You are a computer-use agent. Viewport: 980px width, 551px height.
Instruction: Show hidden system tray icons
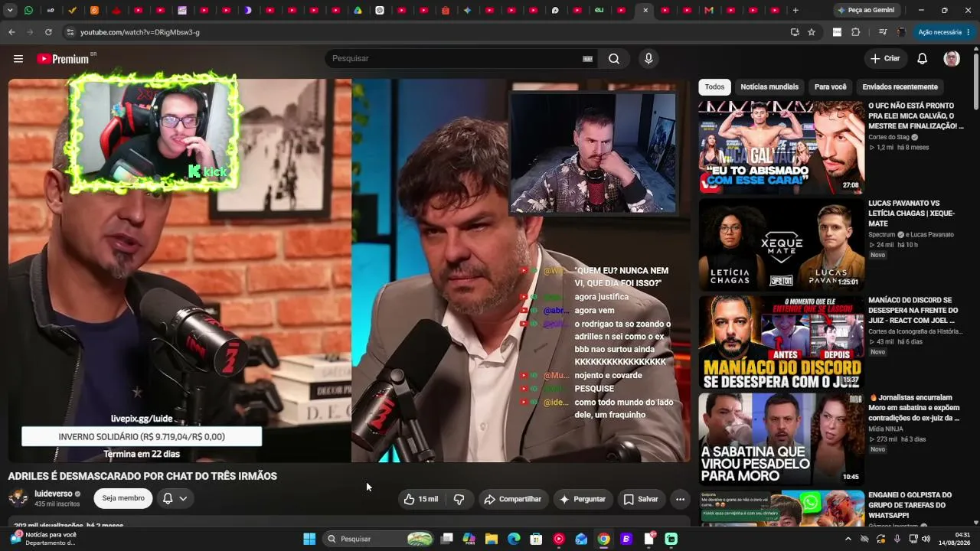[x=848, y=539]
